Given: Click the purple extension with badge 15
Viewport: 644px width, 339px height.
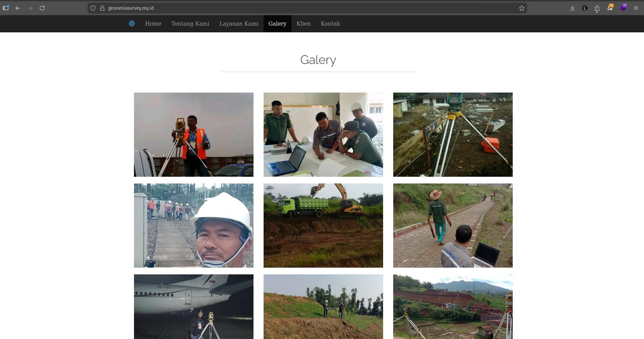Looking at the screenshot, I should 623,8.
